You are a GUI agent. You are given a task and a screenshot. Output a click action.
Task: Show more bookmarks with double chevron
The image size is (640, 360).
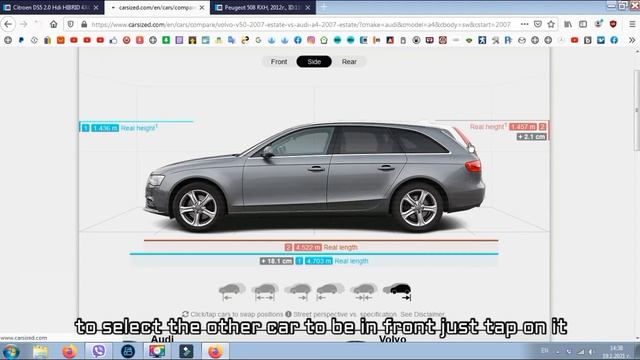pyautogui.click(x=632, y=40)
